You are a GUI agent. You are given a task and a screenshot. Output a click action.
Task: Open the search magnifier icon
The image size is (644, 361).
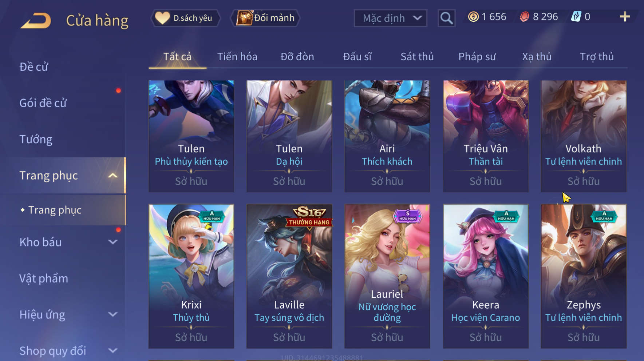pos(446,18)
